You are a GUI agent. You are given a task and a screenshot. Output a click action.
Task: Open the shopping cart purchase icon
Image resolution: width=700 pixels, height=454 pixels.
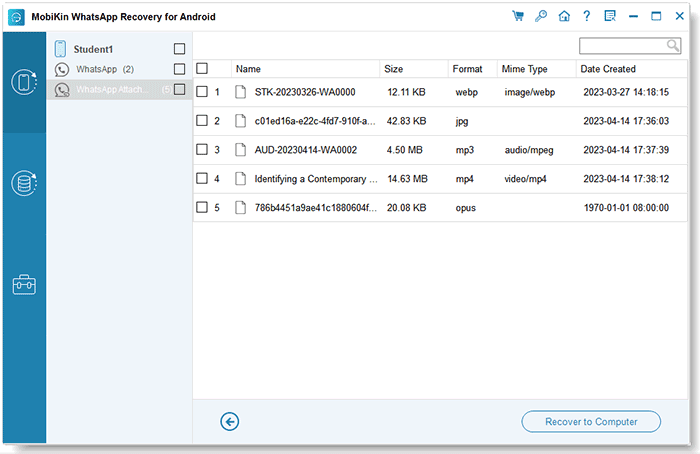point(518,16)
